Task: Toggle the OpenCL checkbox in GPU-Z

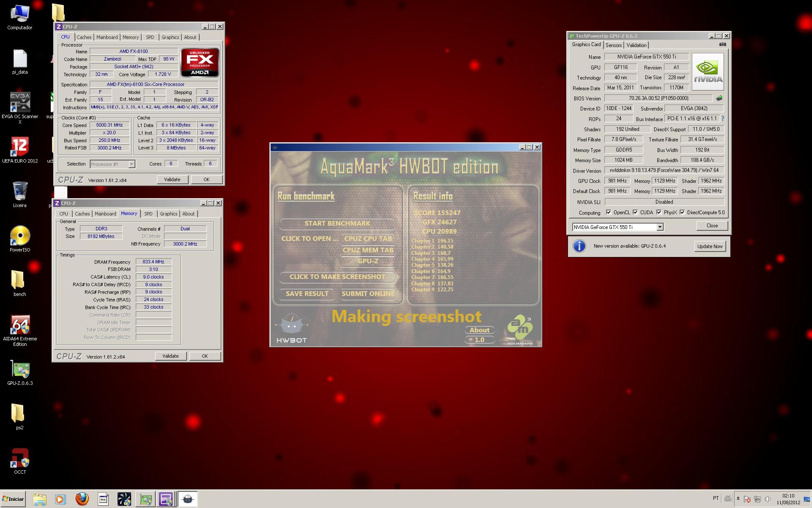Action: click(x=608, y=213)
